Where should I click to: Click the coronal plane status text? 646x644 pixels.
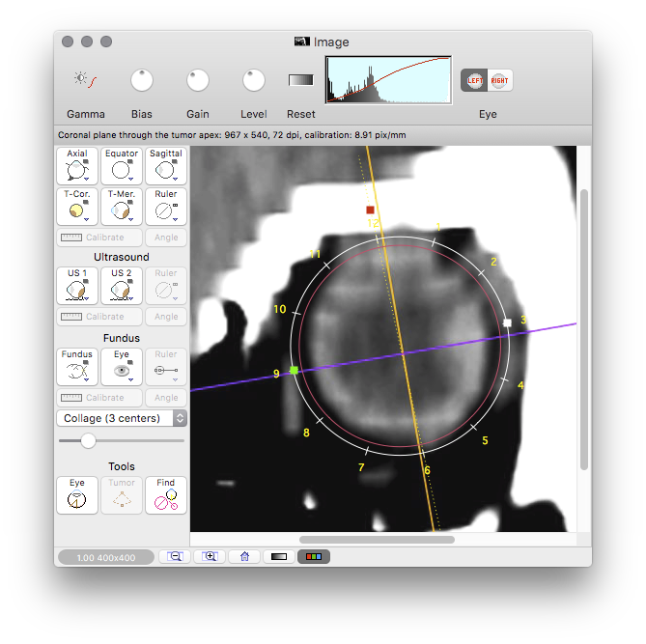click(x=232, y=135)
